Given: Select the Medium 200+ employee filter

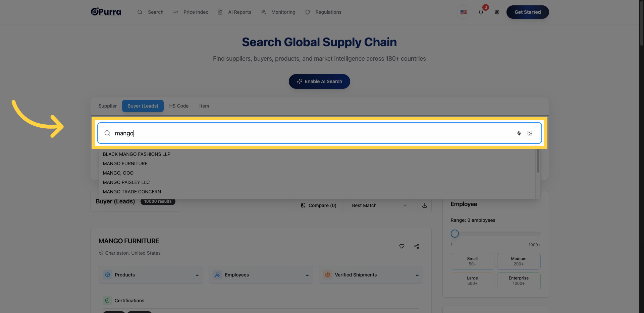Looking at the screenshot, I should [x=519, y=261].
